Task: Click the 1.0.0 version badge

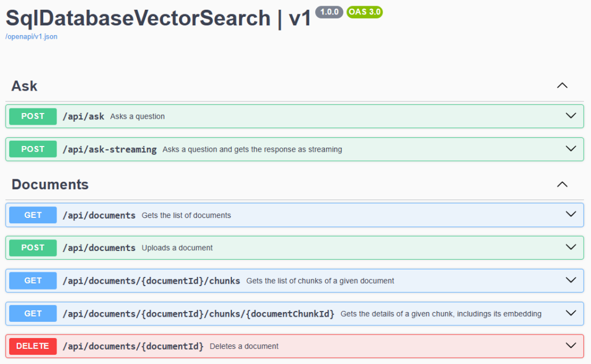Action: coord(328,12)
